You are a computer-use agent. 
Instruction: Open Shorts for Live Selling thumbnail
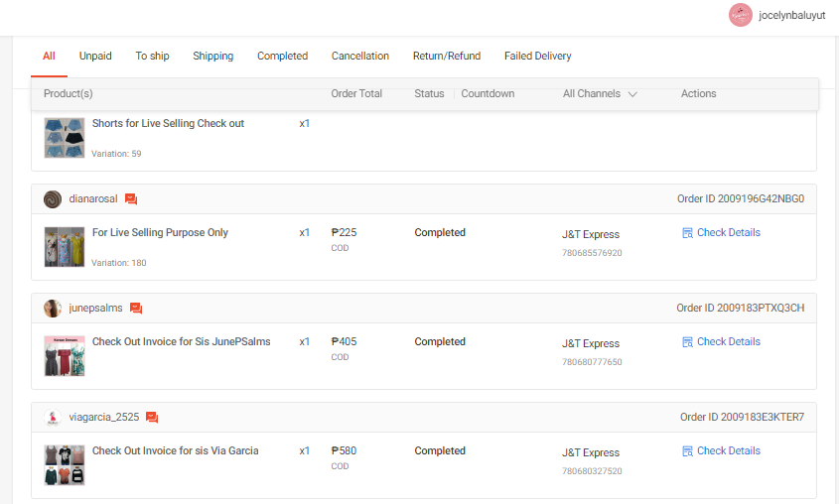point(65,138)
